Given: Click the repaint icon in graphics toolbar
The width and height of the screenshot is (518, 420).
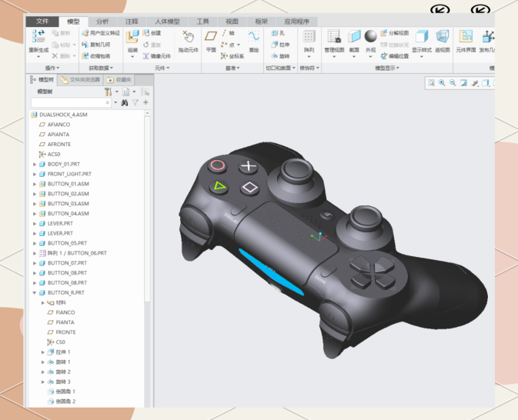Looking at the screenshot, I should pos(463,83).
